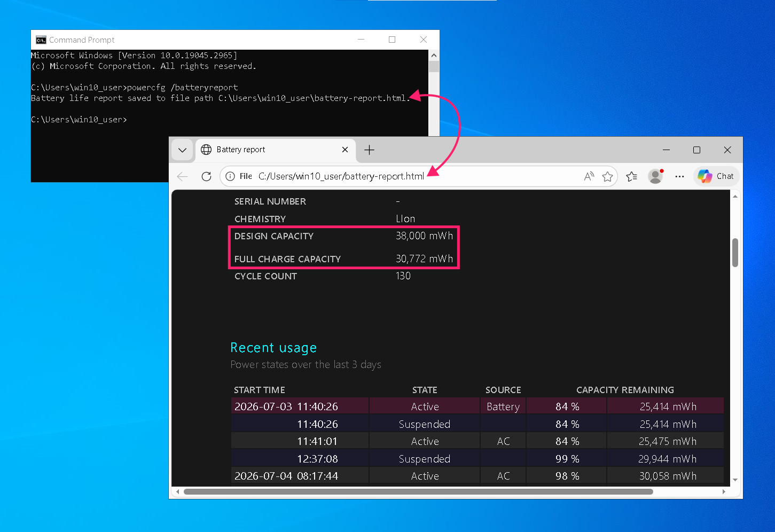Click the 'Power states over the last 3 days' subtitle
This screenshot has width=775, height=532.
306,364
